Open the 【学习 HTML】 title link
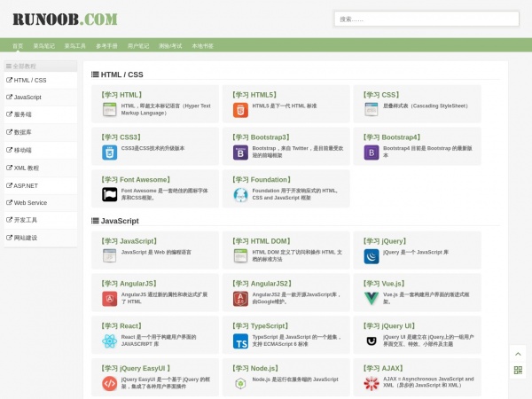 tap(121, 95)
